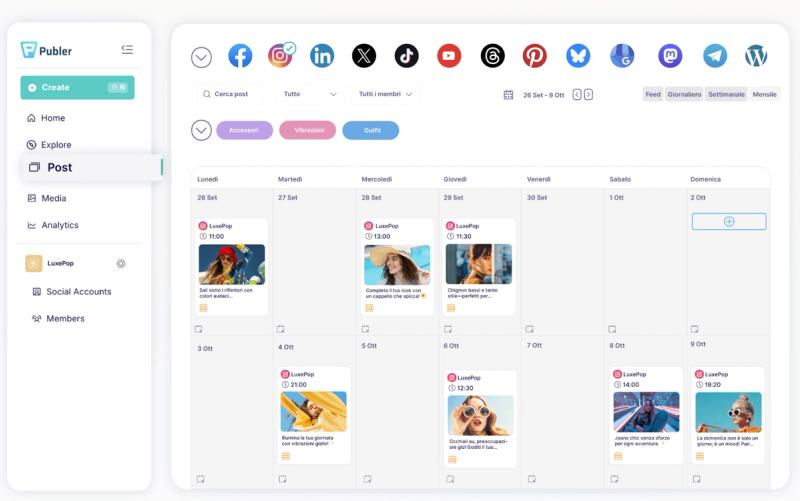Go to previous date range arrow
This screenshot has width=800, height=501.
577,94
